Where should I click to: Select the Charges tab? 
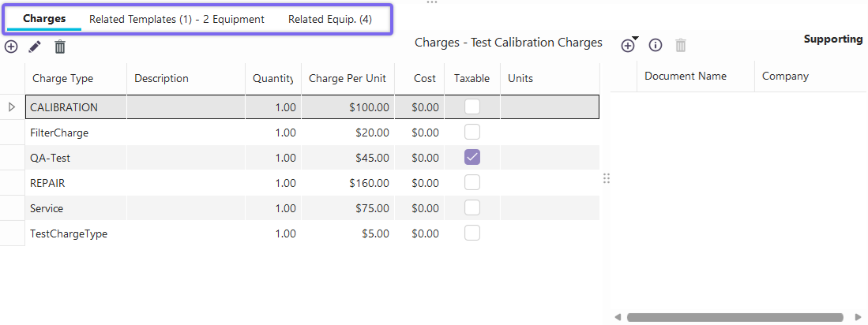coord(44,19)
